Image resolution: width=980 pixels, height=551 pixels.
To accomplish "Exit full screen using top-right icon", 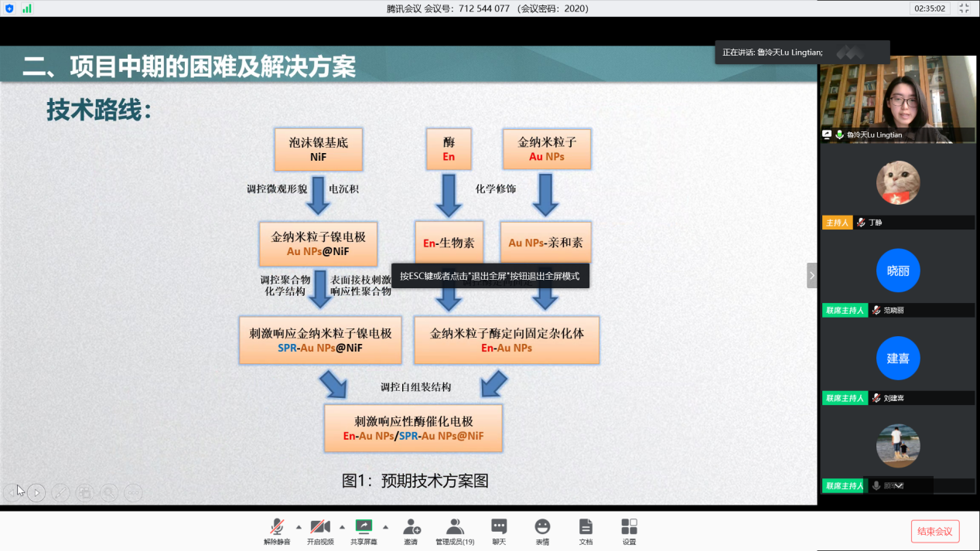I will (x=964, y=9).
